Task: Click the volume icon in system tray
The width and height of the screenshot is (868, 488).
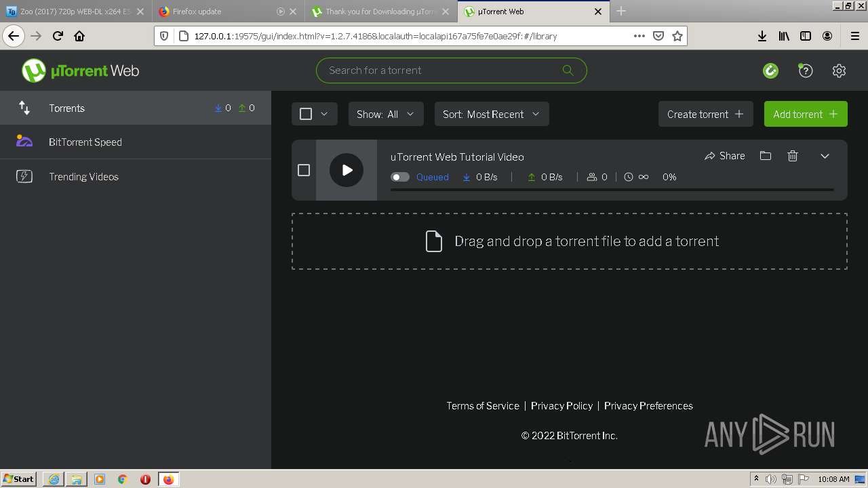Action: 771,479
